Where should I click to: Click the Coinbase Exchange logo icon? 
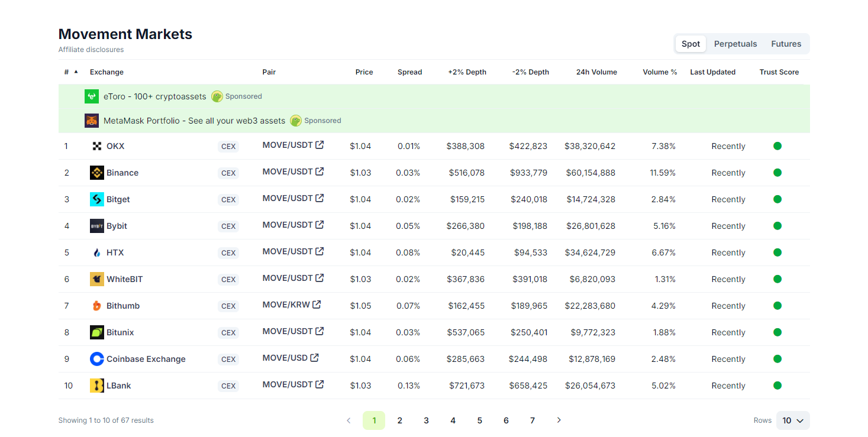(97, 359)
